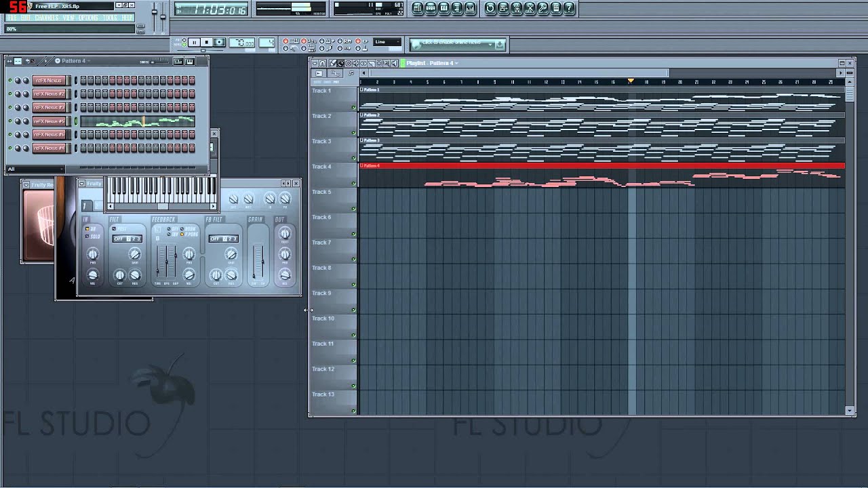Screen dimensions: 868x488
Task: Select the playlist zoom tool
Action: tap(386, 63)
